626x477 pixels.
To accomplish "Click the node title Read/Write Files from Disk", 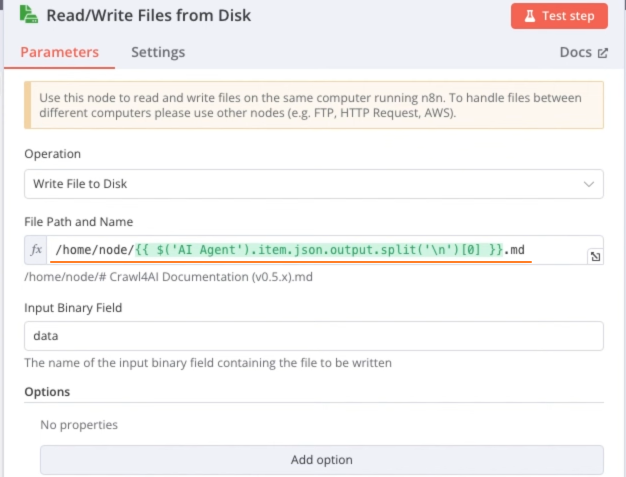I will [148, 15].
